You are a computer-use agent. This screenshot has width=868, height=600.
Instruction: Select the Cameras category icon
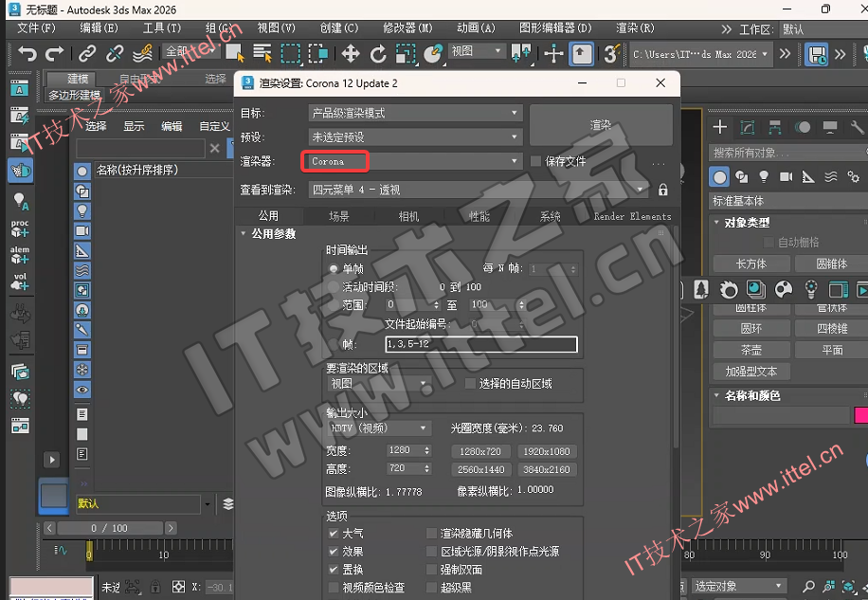click(787, 176)
